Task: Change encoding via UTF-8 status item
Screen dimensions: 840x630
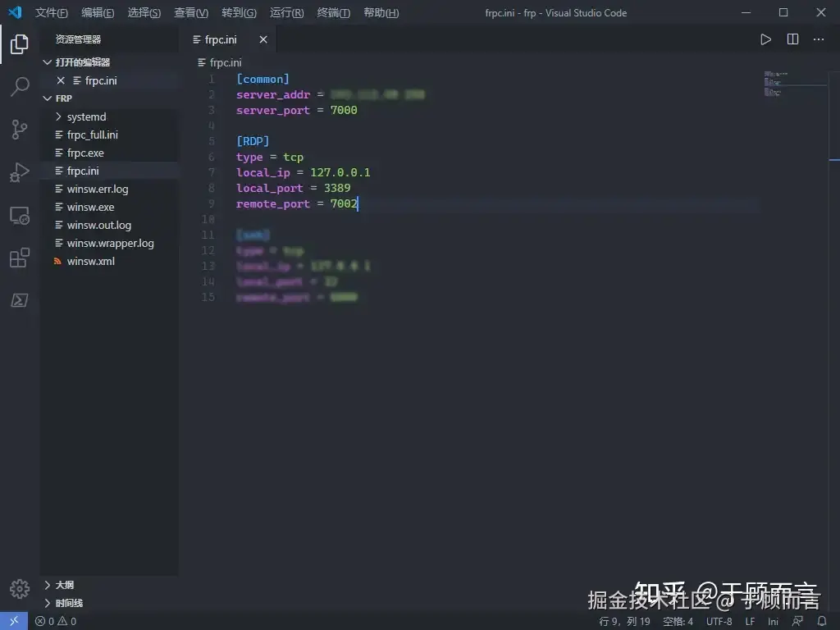Action: point(719,621)
